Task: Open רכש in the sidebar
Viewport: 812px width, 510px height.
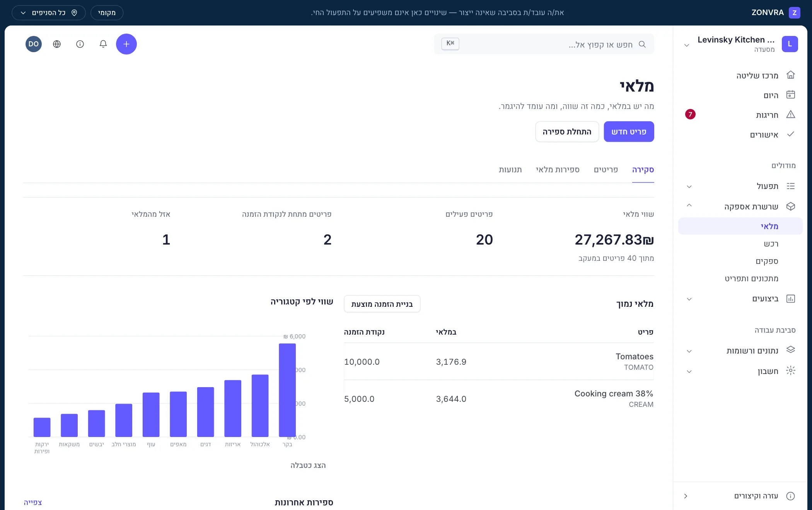Action: [740, 244]
